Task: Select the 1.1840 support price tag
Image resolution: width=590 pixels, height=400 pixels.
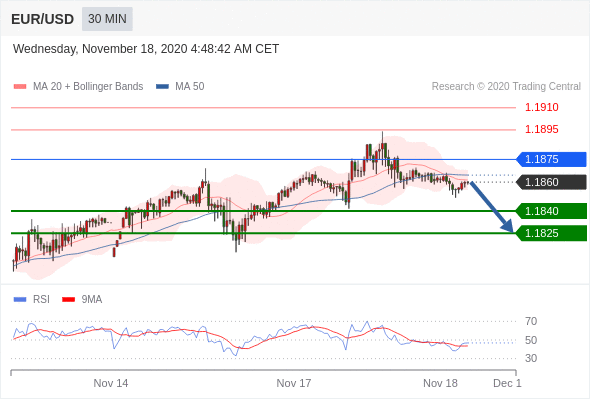Action: [x=551, y=211]
